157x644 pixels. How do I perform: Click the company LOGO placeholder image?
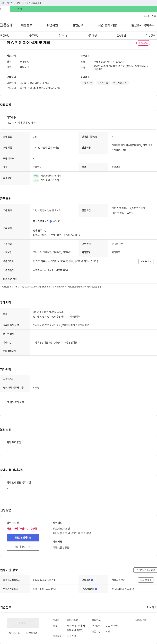[x=23, y=623]
